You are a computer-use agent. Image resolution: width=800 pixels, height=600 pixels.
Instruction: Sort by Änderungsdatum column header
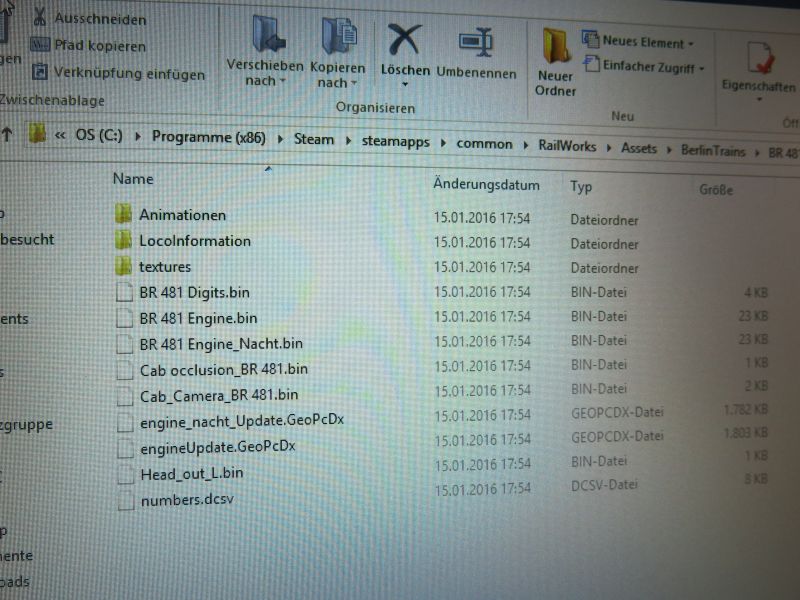point(486,184)
